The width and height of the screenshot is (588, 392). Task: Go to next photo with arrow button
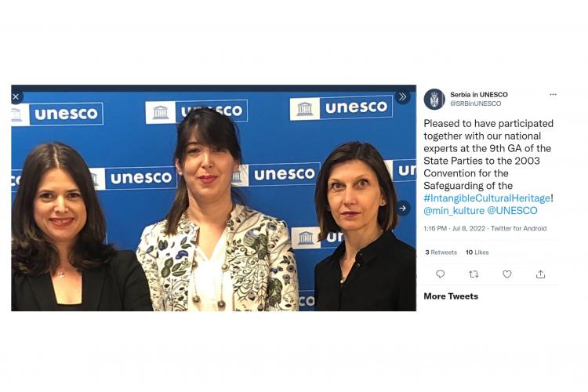(x=402, y=208)
